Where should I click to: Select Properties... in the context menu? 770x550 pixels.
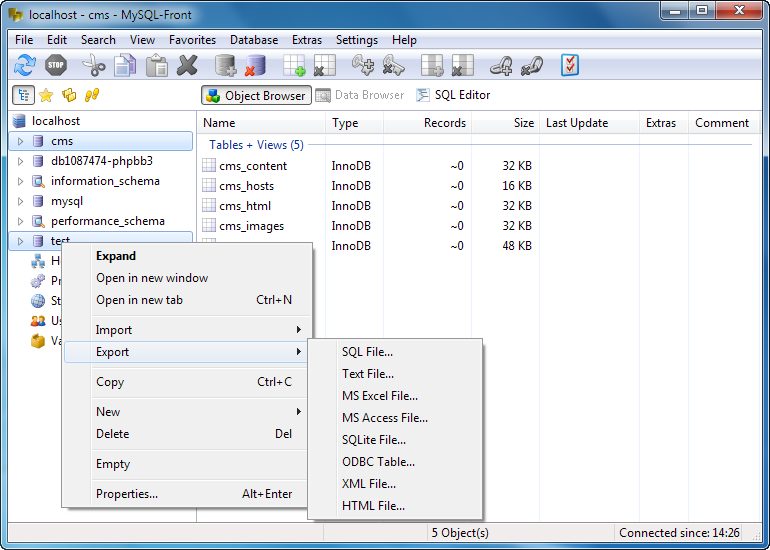[127, 494]
